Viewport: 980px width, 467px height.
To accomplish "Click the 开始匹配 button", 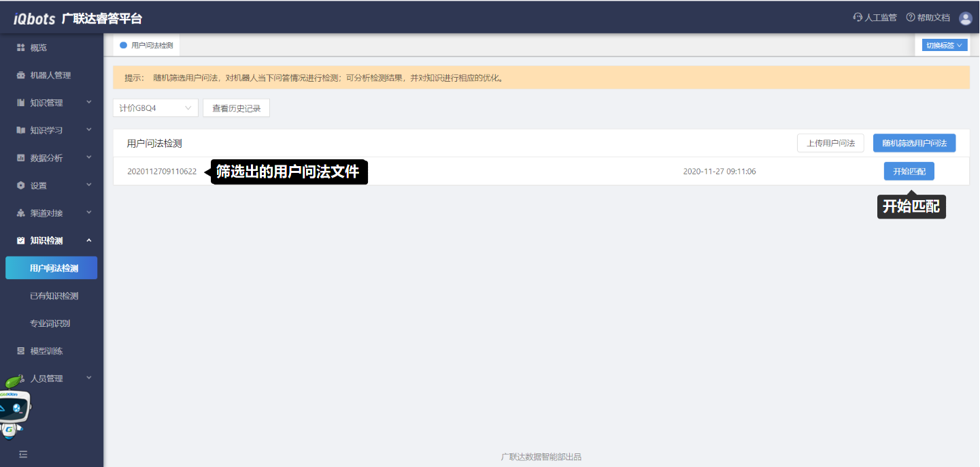I will [x=909, y=172].
